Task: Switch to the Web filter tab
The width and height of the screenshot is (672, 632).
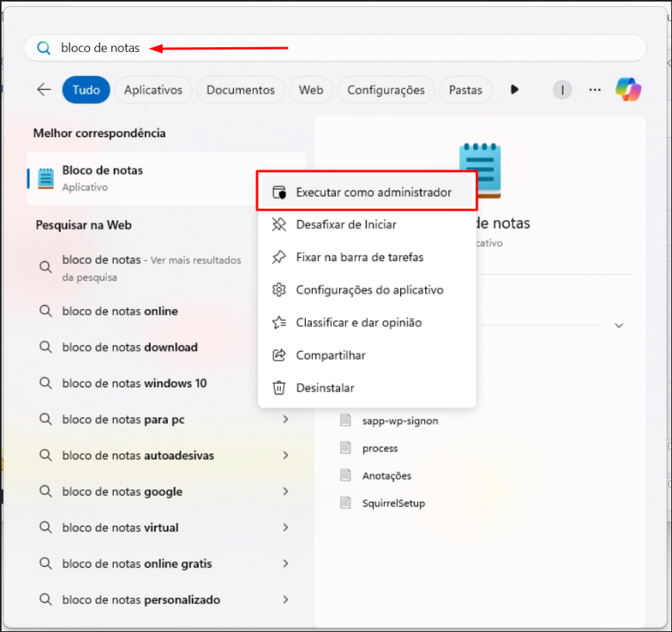Action: [310, 90]
